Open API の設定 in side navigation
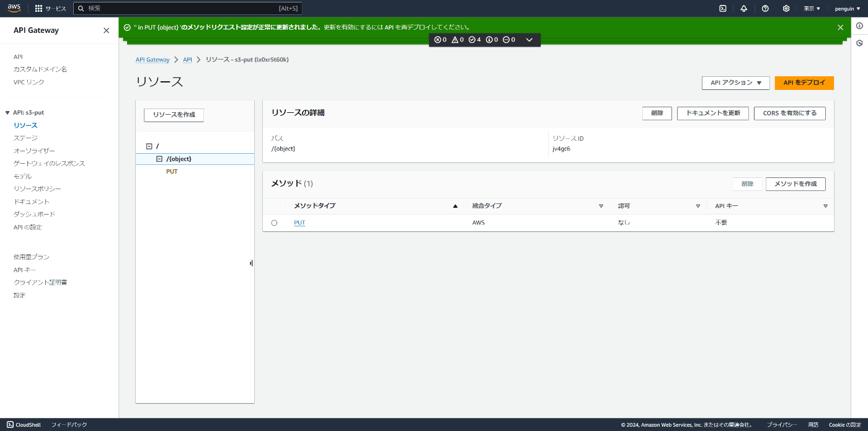The image size is (868, 431). click(x=28, y=227)
